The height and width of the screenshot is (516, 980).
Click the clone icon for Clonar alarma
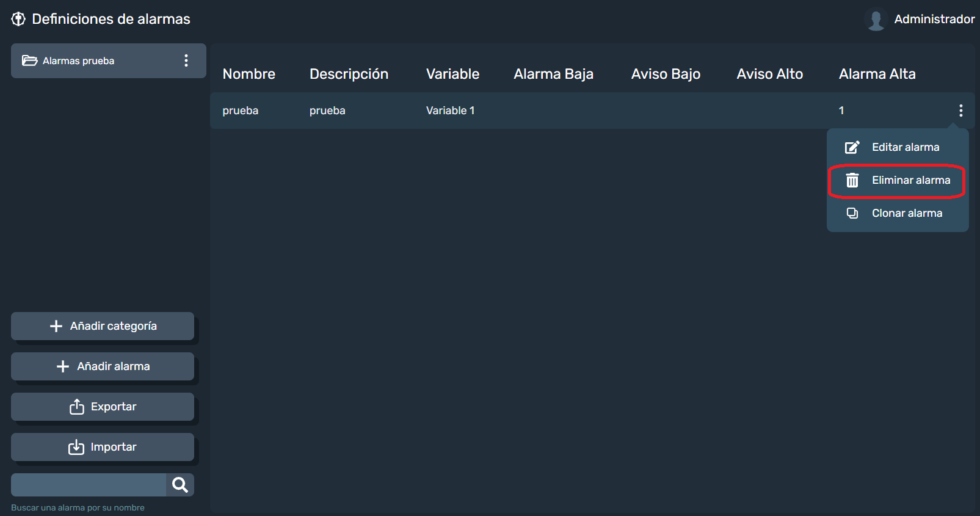click(x=852, y=213)
